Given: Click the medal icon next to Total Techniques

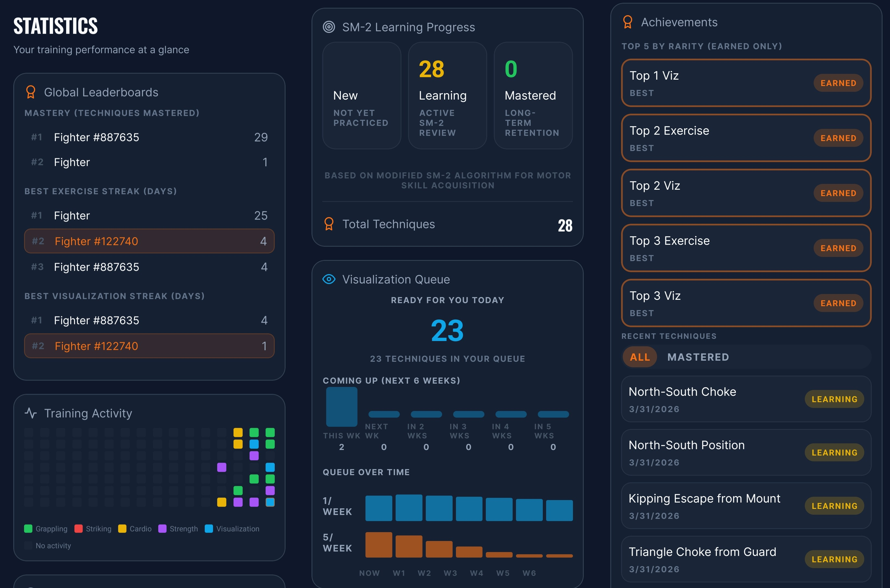Looking at the screenshot, I should point(329,223).
